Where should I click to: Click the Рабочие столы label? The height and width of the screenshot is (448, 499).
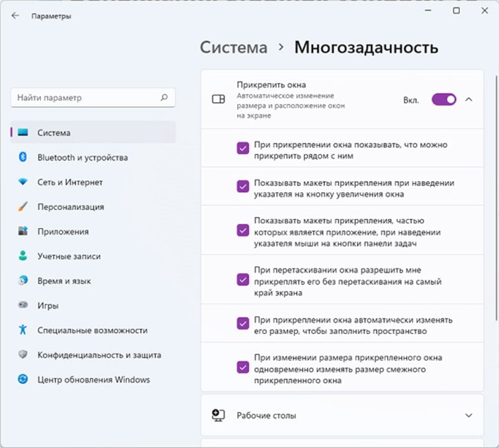click(x=266, y=416)
